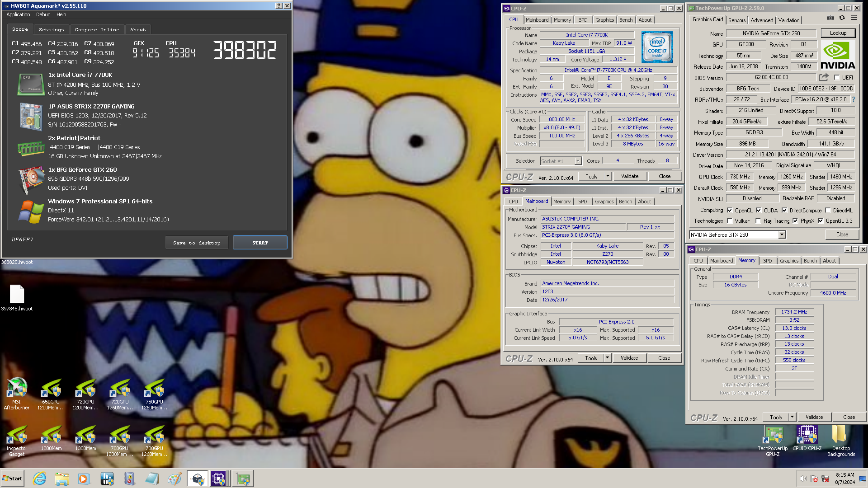
Task: Open CPUID CPU-Z desktop shortcut
Action: [x=807, y=438]
